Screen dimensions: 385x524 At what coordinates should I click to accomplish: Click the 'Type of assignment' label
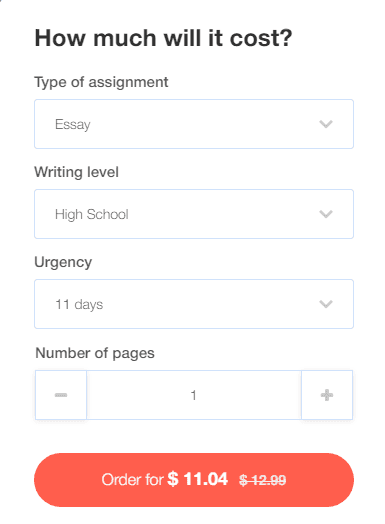[x=101, y=83]
